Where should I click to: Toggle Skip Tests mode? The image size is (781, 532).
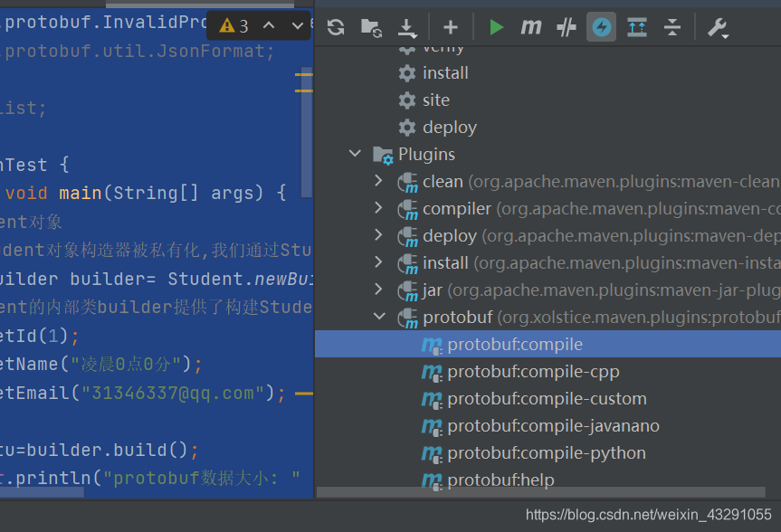point(566,27)
